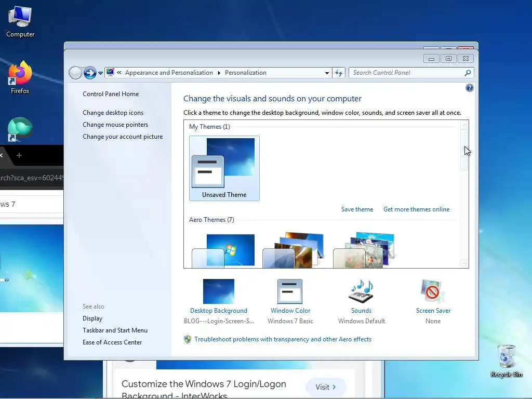
Task: Click the theme list scroll down arrow
Action: [464, 263]
